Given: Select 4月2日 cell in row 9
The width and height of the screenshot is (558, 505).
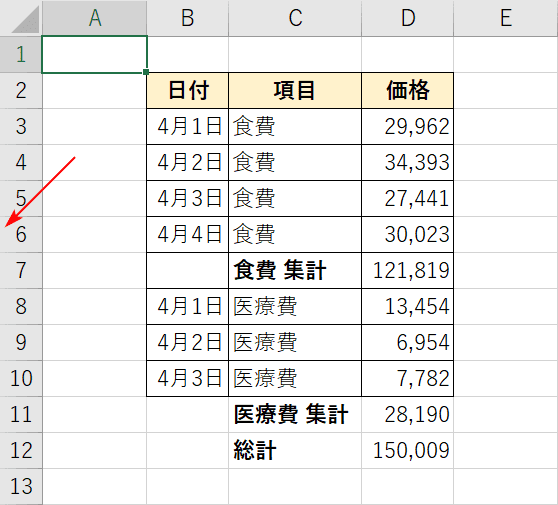Looking at the screenshot, I should (188, 342).
